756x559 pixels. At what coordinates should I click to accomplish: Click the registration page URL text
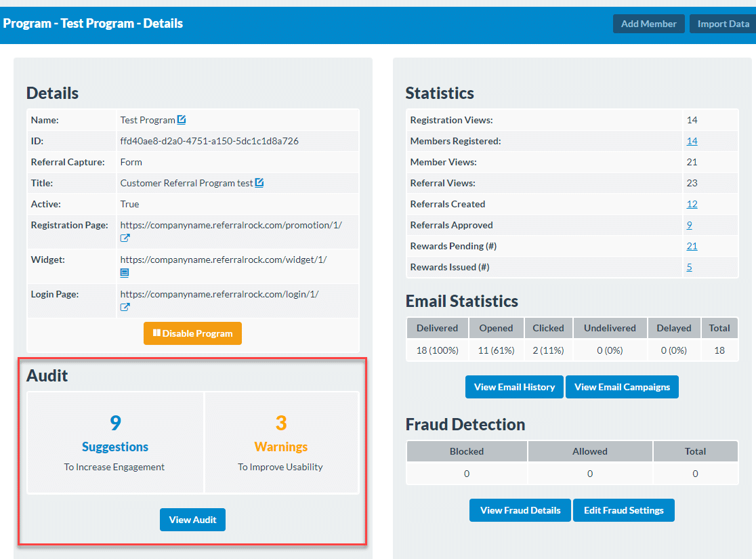(231, 225)
